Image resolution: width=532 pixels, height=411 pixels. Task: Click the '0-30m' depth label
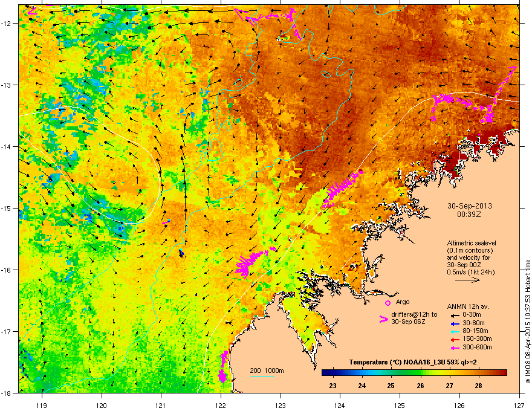[x=472, y=315]
